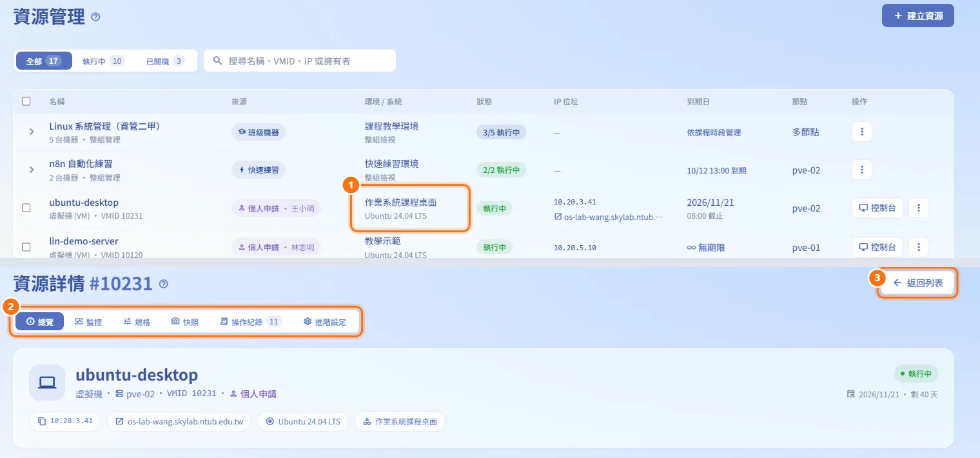The image size is (980, 458).
Task: Expand the Linux 系統管理 group row
Action: point(31,132)
